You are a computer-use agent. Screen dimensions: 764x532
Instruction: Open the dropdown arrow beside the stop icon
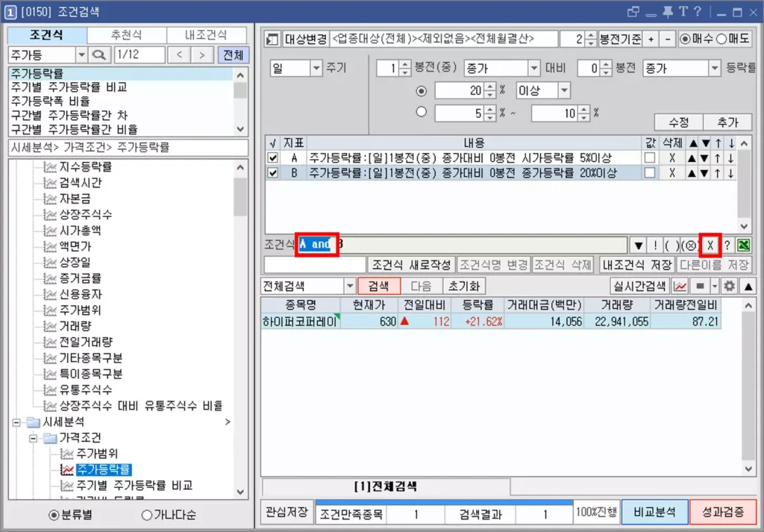714,286
